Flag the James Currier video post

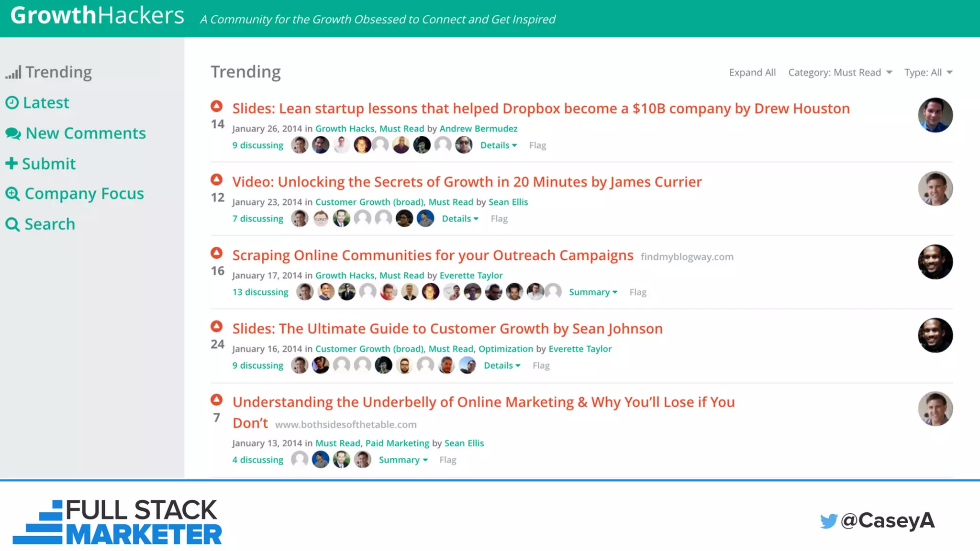pyautogui.click(x=499, y=219)
